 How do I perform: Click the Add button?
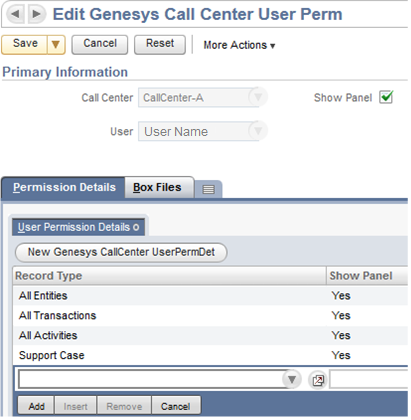coord(36,406)
